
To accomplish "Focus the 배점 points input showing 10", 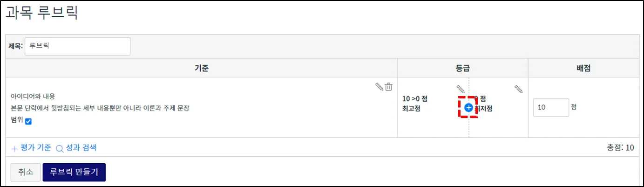I will [551, 107].
